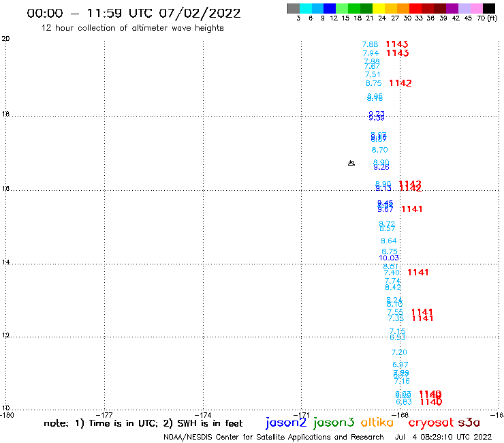Screen dimensions: 504x443
Task: Click the wave height value 7.51
Action: [x=373, y=74]
